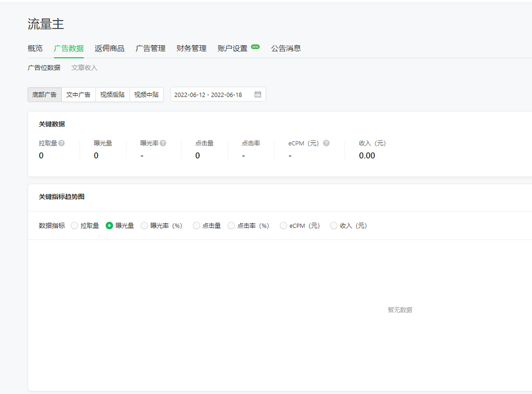Switch to 文章收入 sub-tab

pos(84,68)
